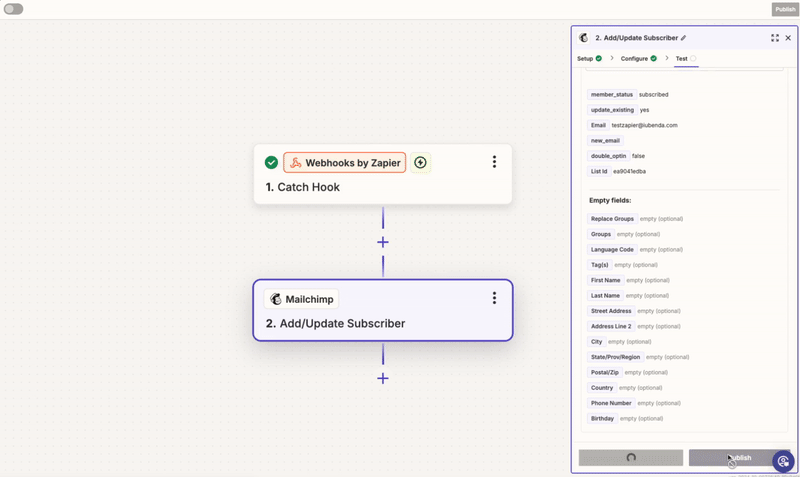This screenshot has width=800, height=477.
Task: Add a step between Catch Hook and Mailchimp
Action: coord(383,242)
